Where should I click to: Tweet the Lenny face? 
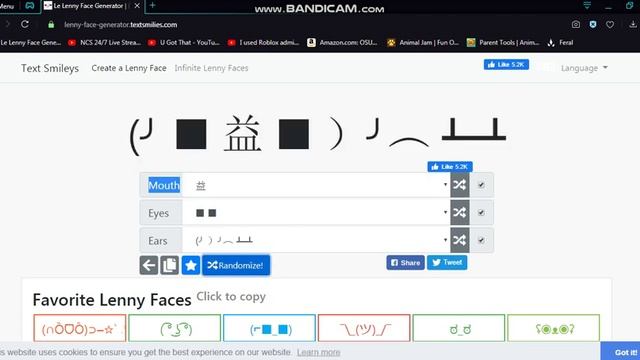click(447, 262)
